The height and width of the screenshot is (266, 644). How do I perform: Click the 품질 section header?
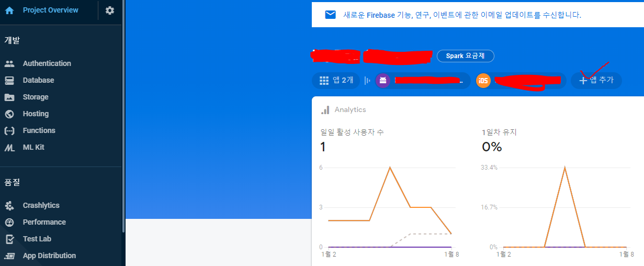(x=12, y=182)
